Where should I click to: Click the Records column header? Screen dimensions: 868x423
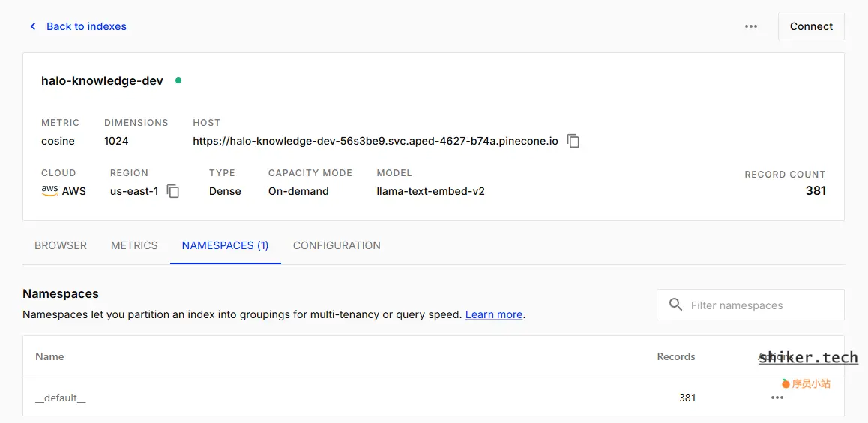pos(676,356)
